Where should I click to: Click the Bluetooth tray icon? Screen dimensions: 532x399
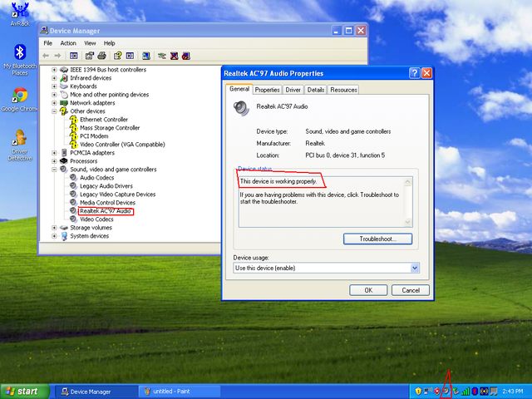pyautogui.click(x=475, y=392)
